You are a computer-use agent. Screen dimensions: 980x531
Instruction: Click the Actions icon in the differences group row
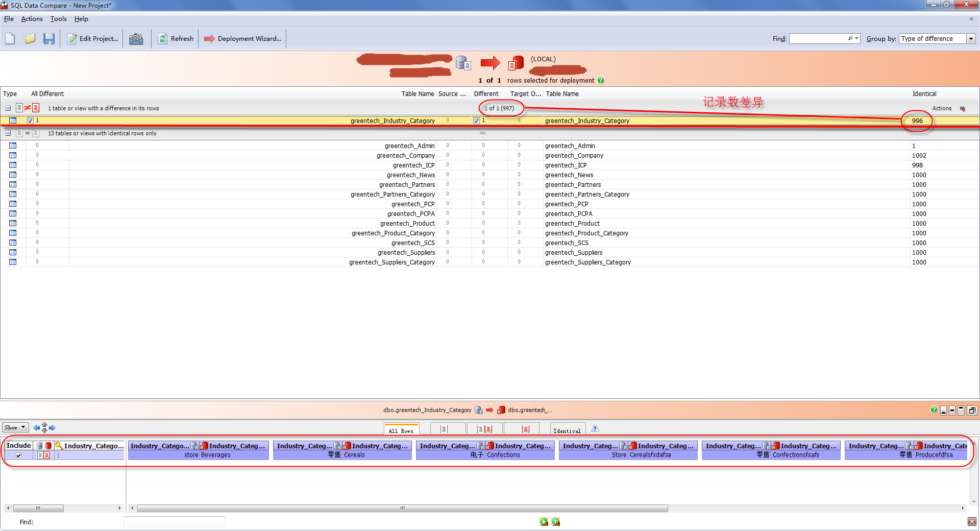coord(963,108)
